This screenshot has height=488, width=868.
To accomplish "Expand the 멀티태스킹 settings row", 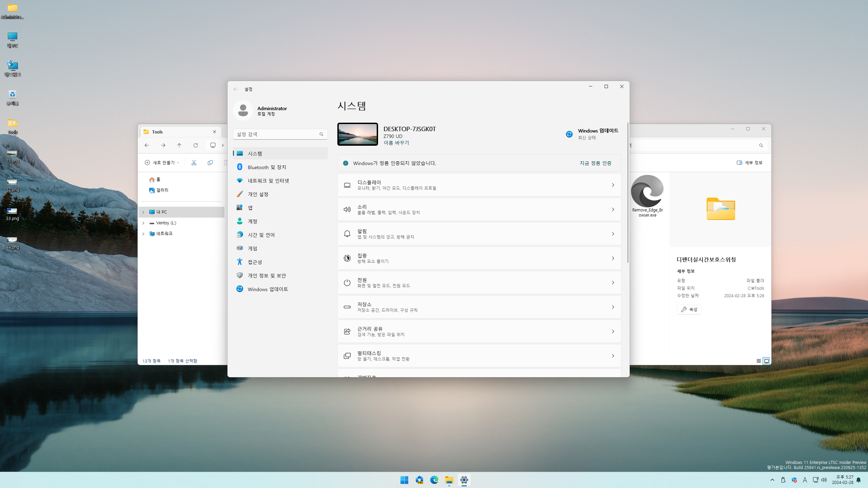I will [479, 356].
